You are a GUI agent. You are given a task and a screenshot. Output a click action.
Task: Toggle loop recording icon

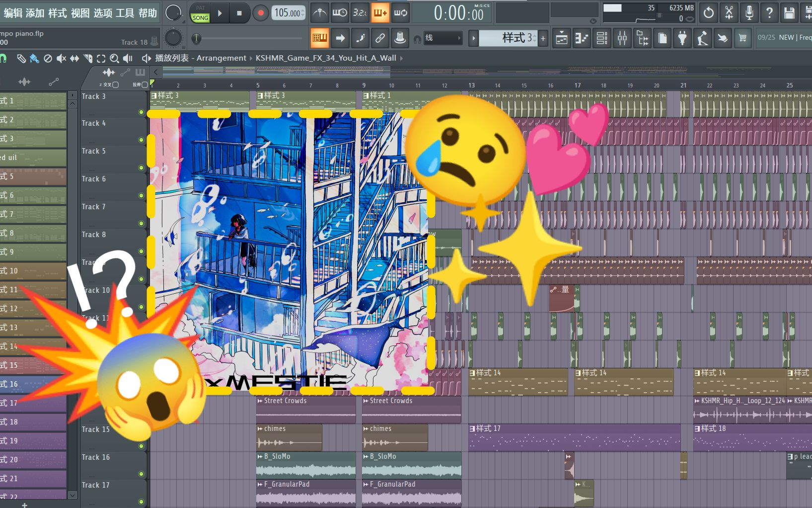click(x=401, y=13)
